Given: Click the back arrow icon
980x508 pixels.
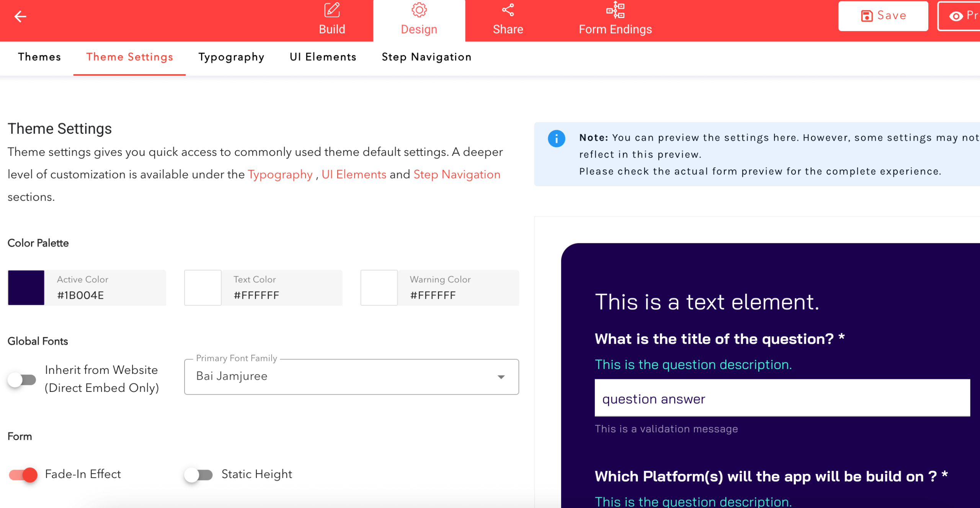Looking at the screenshot, I should pos(20,16).
